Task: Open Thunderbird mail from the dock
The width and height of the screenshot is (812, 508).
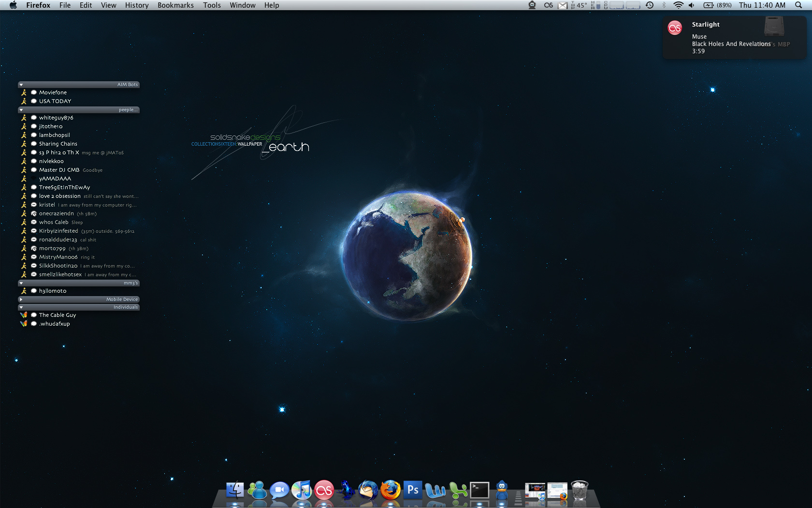Action: [x=368, y=490]
